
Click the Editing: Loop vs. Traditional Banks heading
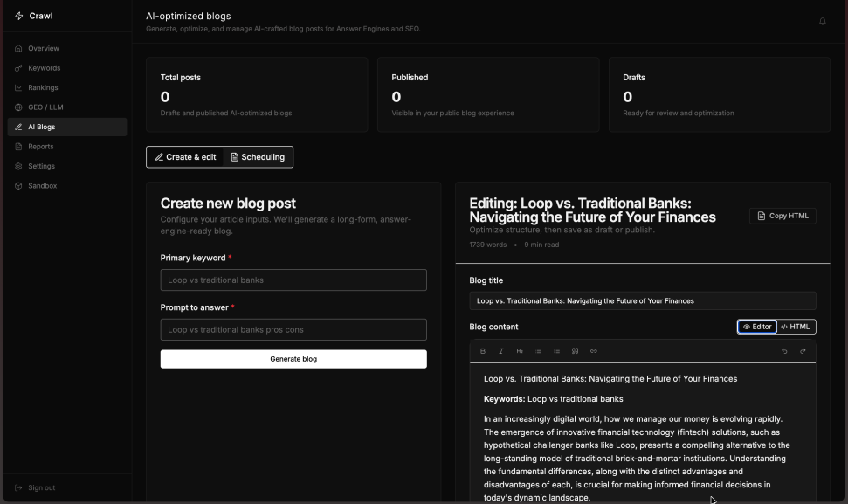point(592,210)
